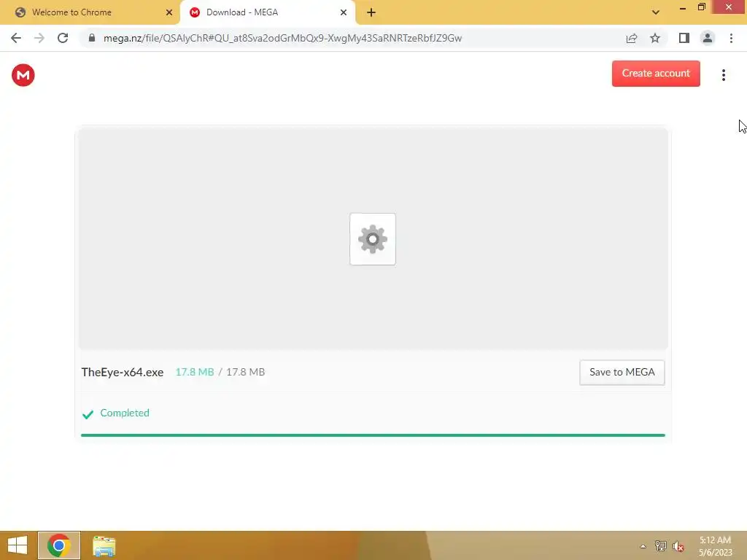
Task: Open the Chrome profile avatar
Action: [708, 38]
